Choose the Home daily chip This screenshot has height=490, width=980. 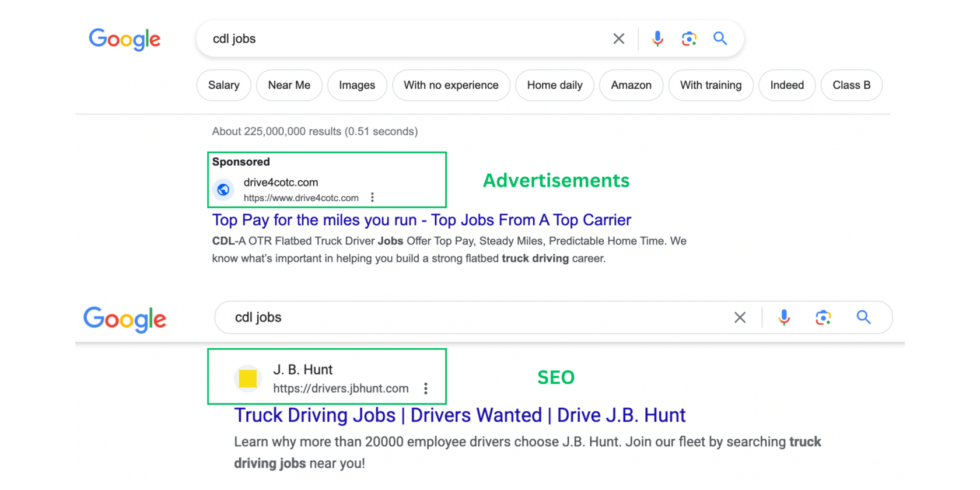(x=555, y=85)
